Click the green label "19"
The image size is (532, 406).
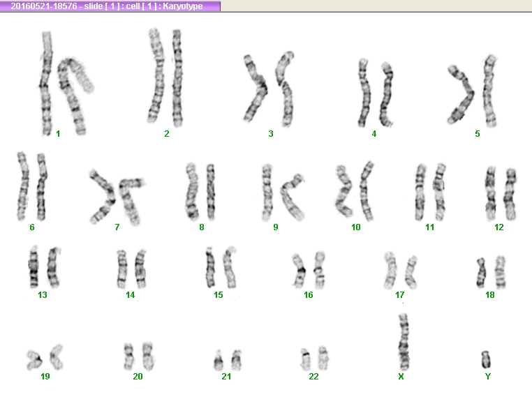click(x=45, y=376)
